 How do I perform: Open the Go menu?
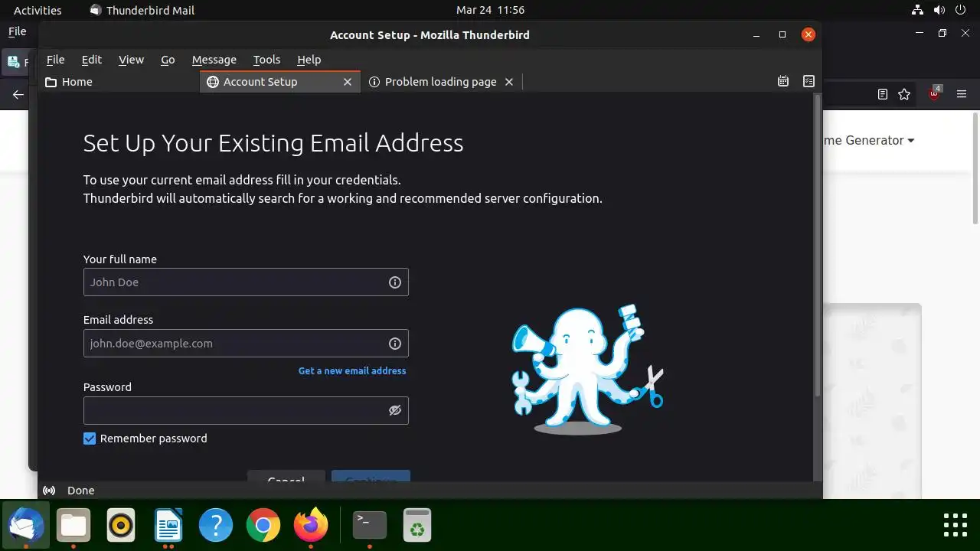pyautogui.click(x=168, y=60)
